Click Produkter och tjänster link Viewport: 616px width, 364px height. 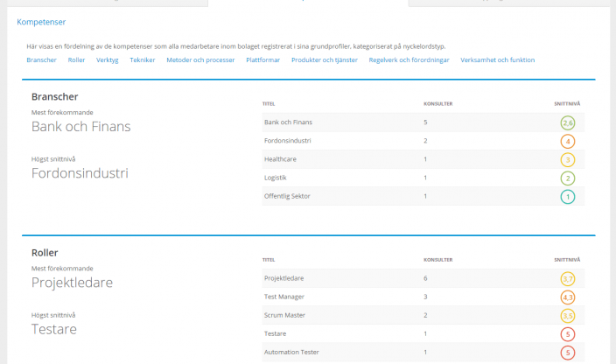(325, 60)
